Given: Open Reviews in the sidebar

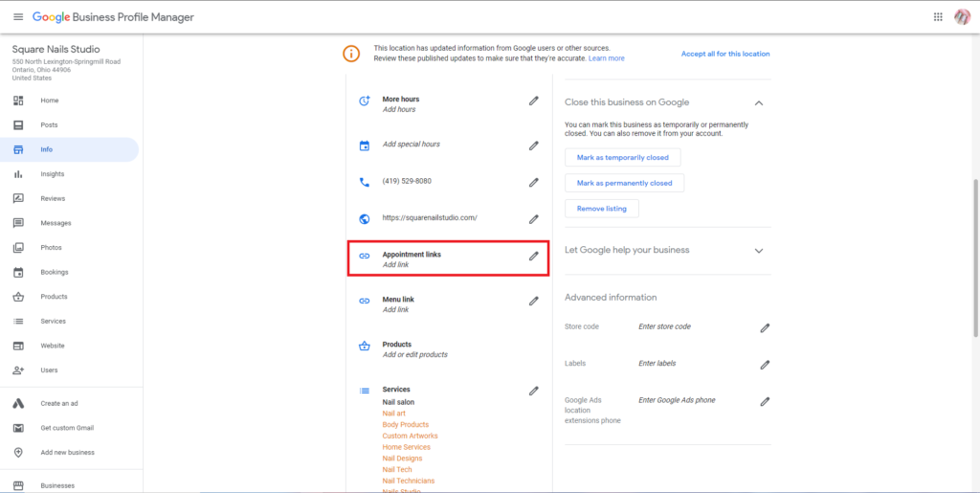Looking at the screenshot, I should tap(69, 199).
